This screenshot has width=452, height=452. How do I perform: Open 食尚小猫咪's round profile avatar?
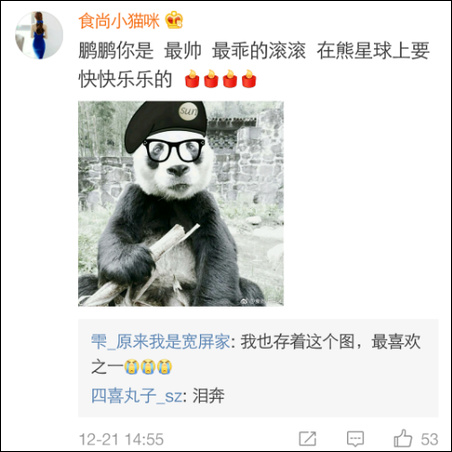click(39, 35)
